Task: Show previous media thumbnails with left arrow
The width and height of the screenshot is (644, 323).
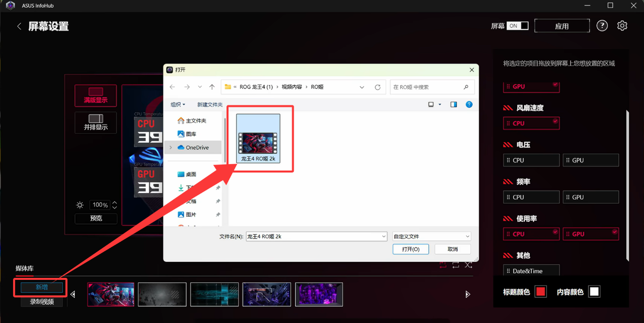Action: (x=73, y=294)
